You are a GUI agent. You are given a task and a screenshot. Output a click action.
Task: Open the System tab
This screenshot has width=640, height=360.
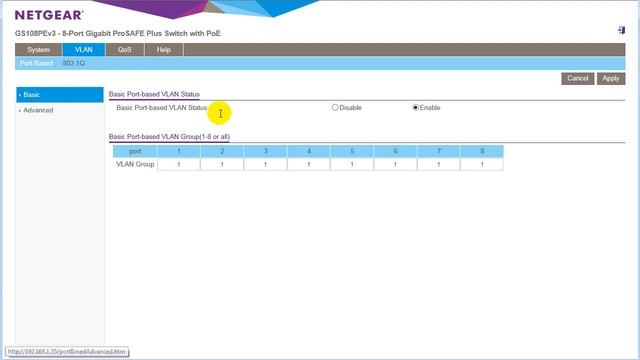pos(38,49)
